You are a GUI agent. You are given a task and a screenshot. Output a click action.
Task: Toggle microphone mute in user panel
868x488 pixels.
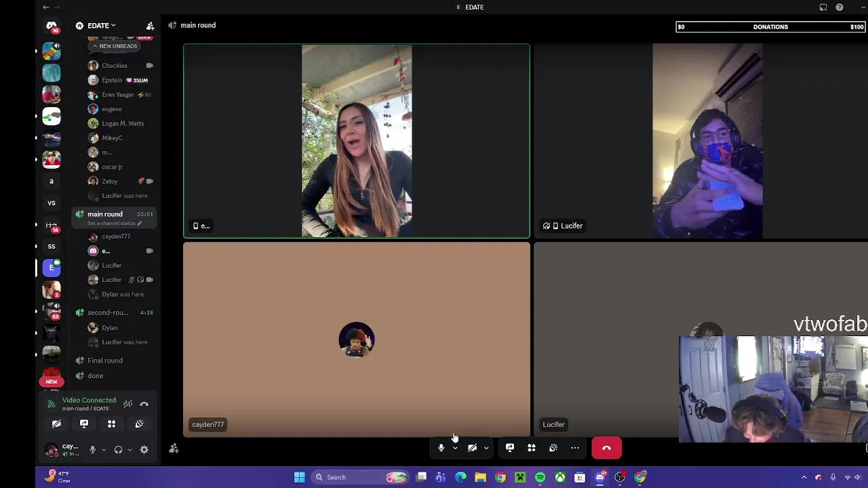click(x=92, y=449)
